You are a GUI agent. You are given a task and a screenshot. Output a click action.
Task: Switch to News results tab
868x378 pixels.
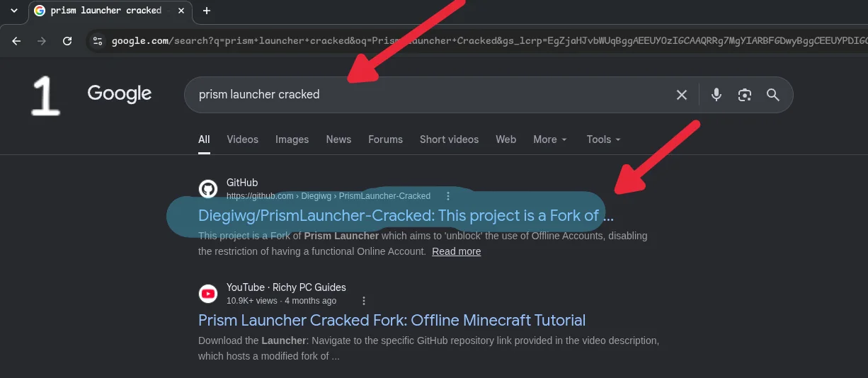[x=338, y=139]
